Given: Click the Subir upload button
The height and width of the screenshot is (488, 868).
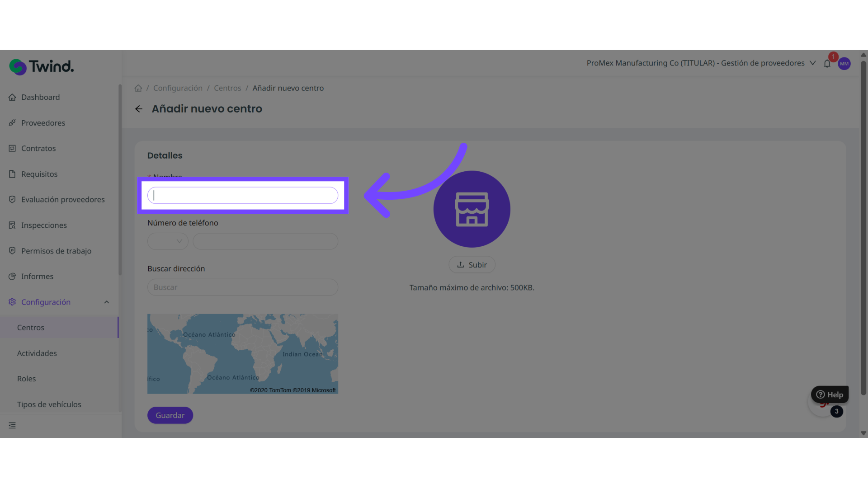Looking at the screenshot, I should point(472,265).
